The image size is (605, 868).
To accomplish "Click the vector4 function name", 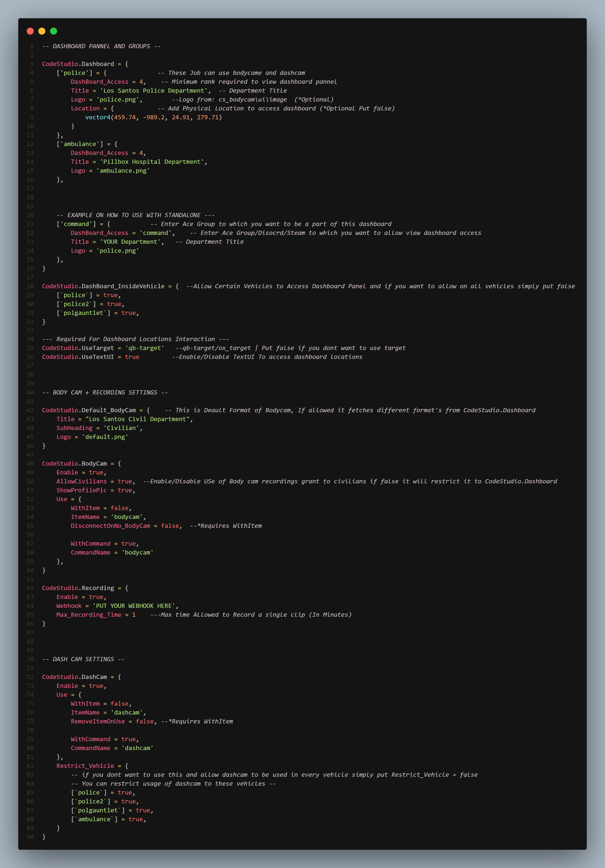I will click(x=98, y=117).
